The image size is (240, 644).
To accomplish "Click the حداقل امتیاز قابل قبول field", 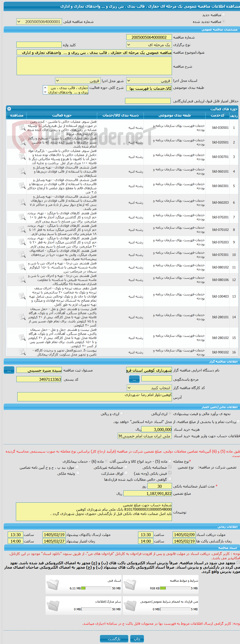I will pyautogui.click(x=148, y=101).
